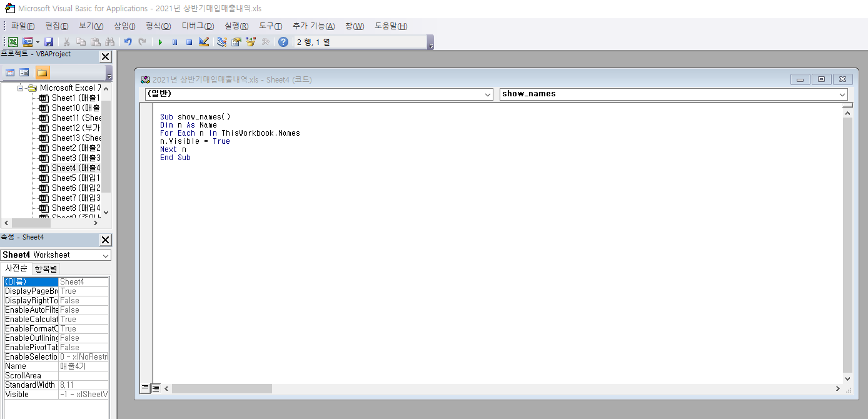Click View Code icon in project panel
This screenshot has width=868, height=419.
(10, 73)
